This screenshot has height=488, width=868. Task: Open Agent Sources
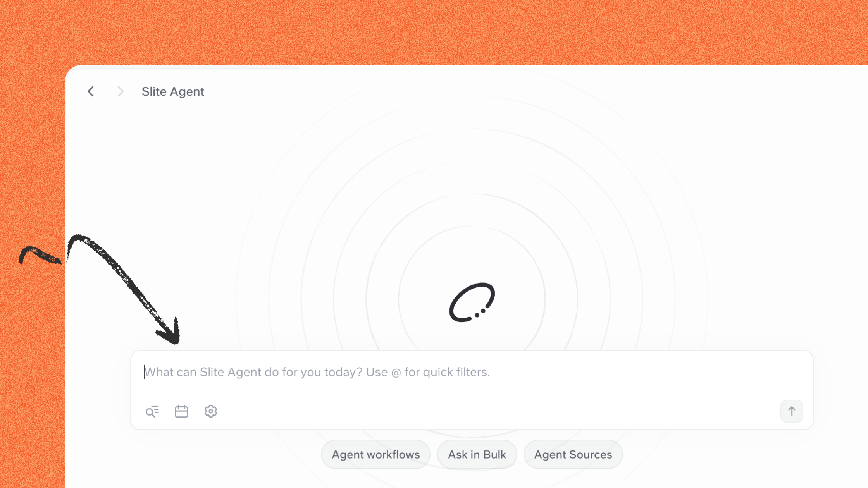573,454
